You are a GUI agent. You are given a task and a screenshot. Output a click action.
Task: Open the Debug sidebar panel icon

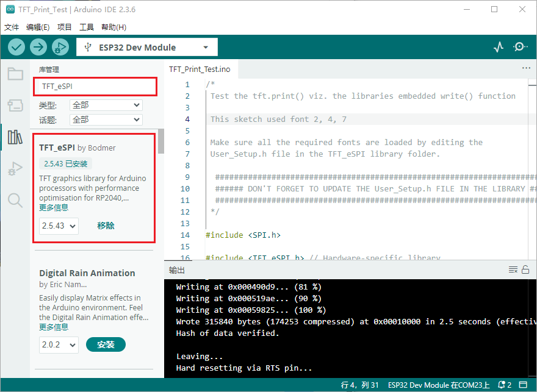click(15, 169)
